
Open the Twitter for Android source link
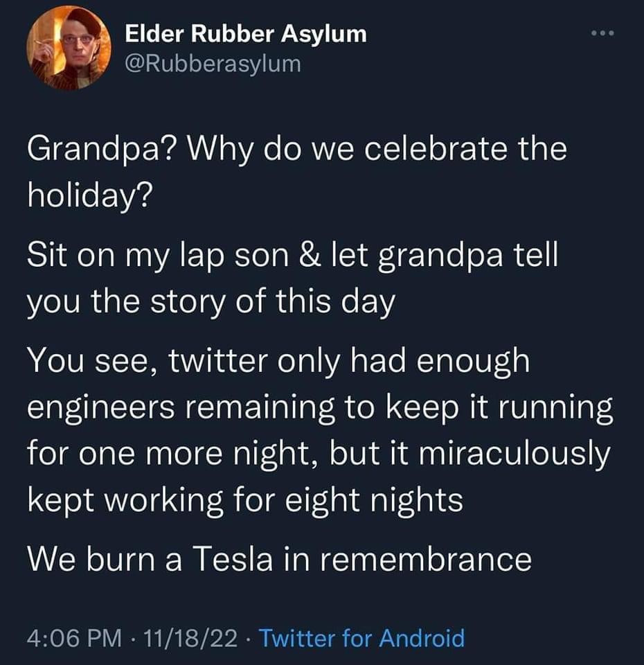point(361,637)
